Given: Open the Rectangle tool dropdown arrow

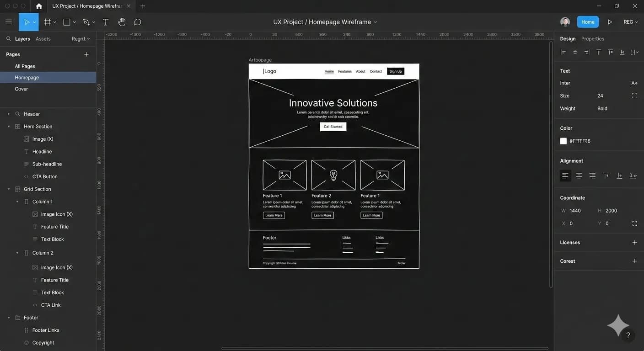Looking at the screenshot, I should pyautogui.click(x=74, y=21).
